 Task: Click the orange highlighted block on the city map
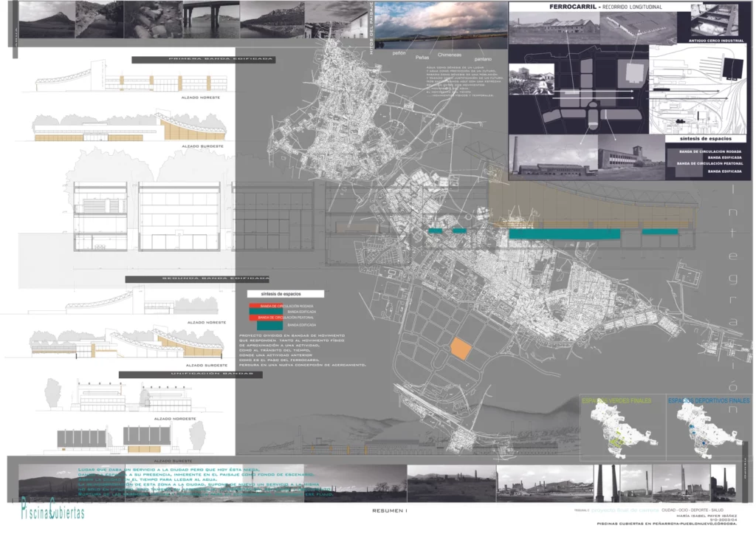(x=461, y=349)
